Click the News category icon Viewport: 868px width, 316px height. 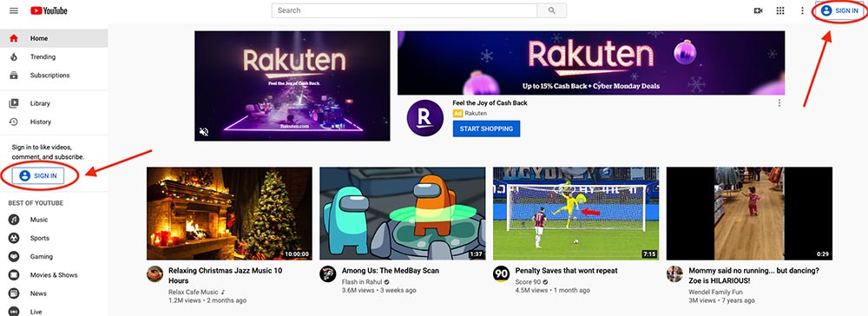coord(14,293)
